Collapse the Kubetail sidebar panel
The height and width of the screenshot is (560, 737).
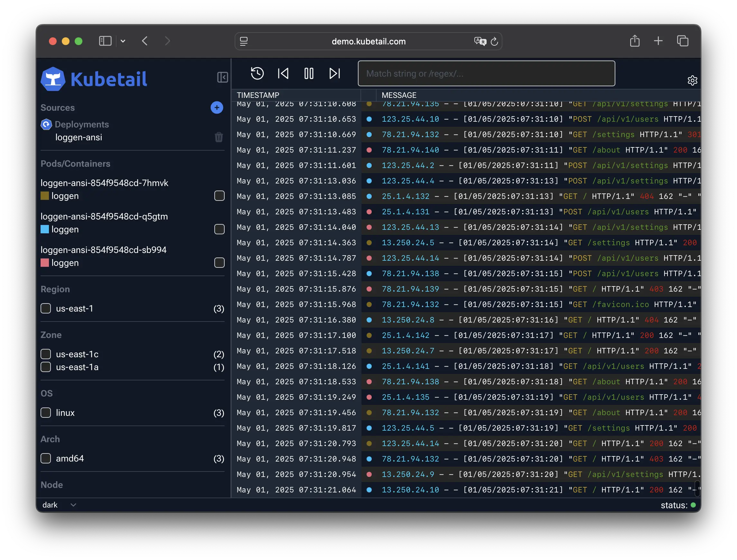pyautogui.click(x=222, y=77)
